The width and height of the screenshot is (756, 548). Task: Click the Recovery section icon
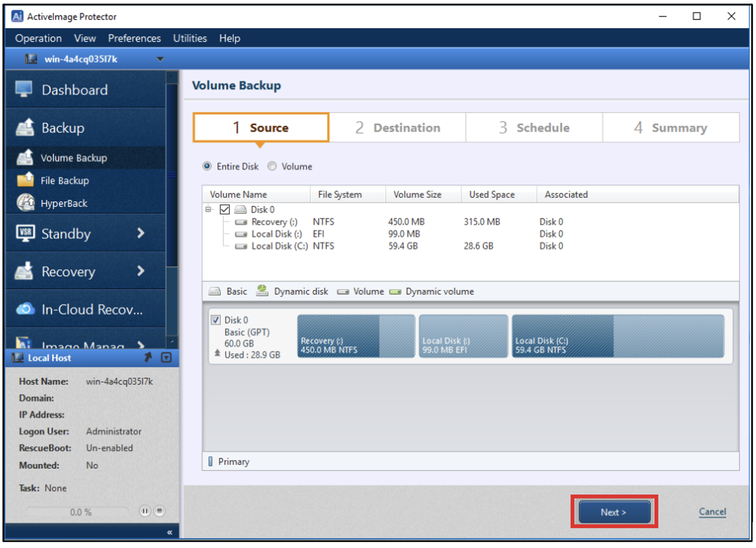(25, 271)
